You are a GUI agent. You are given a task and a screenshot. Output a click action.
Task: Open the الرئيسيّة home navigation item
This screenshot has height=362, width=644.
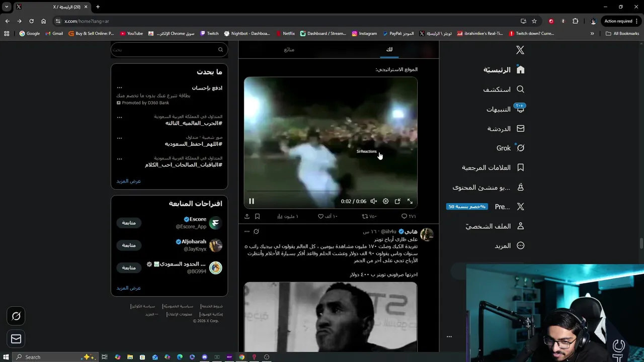click(x=504, y=69)
